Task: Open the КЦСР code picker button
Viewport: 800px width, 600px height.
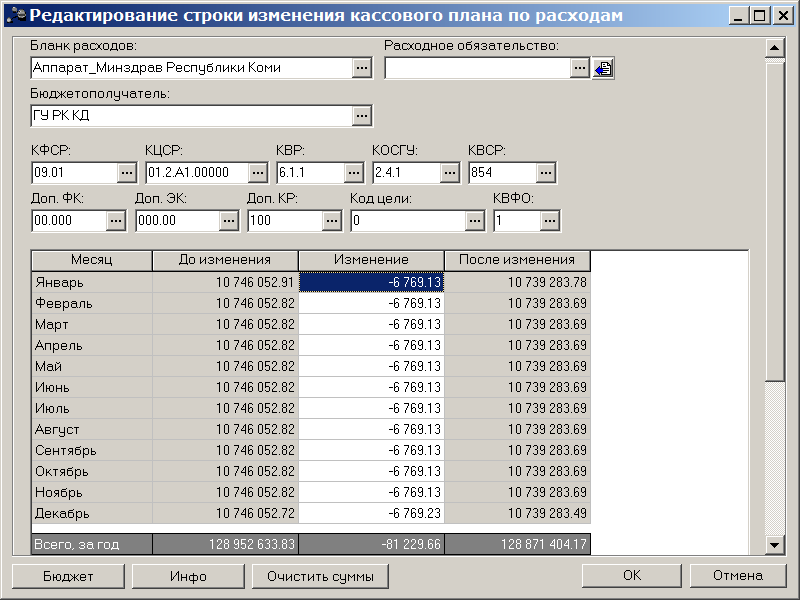Action: point(258,172)
